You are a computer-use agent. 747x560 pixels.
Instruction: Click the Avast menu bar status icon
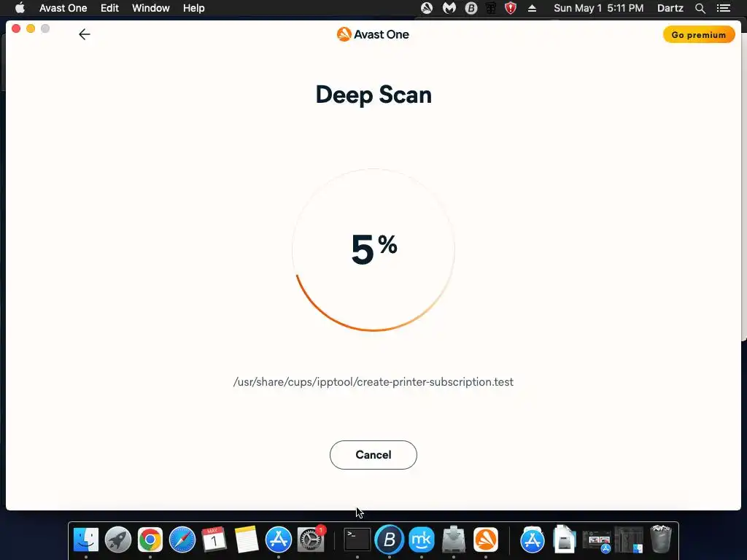pos(426,8)
